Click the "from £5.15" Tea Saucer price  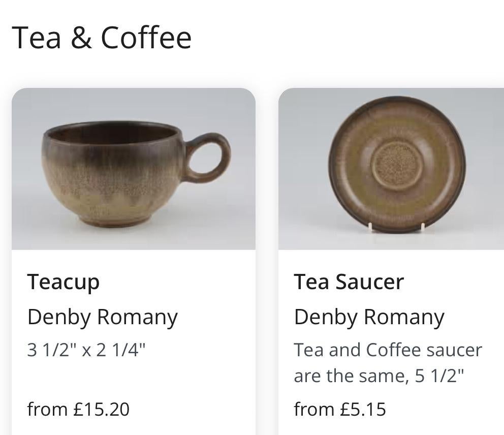pyautogui.click(x=340, y=409)
